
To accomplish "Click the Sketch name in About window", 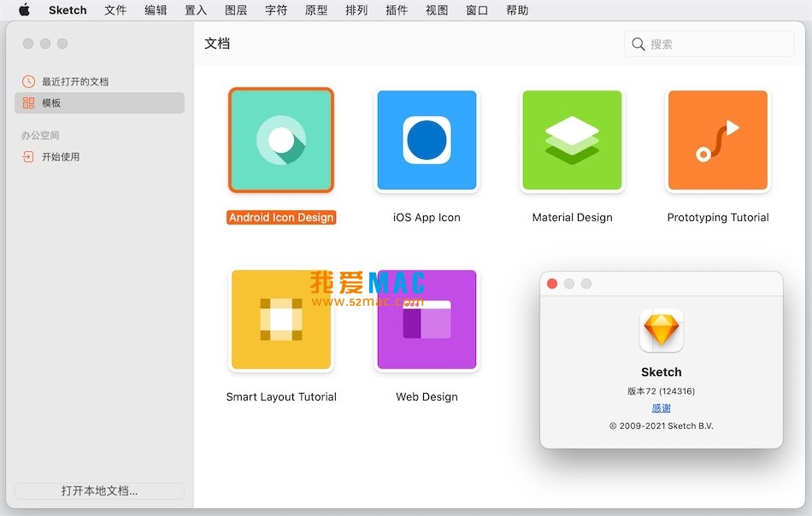I will tap(662, 372).
